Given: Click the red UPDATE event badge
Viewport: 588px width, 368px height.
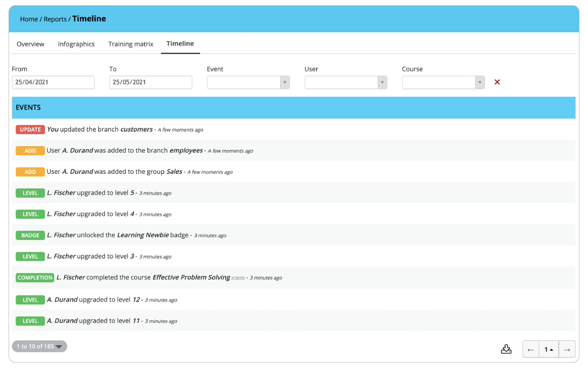Looking at the screenshot, I should pyautogui.click(x=30, y=130).
